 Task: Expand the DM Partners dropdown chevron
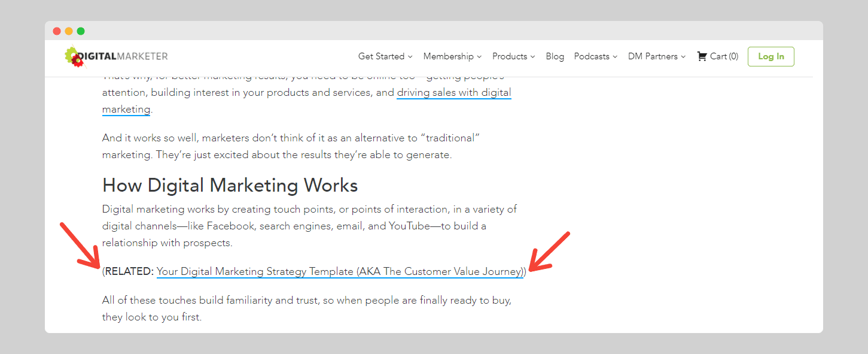click(684, 57)
